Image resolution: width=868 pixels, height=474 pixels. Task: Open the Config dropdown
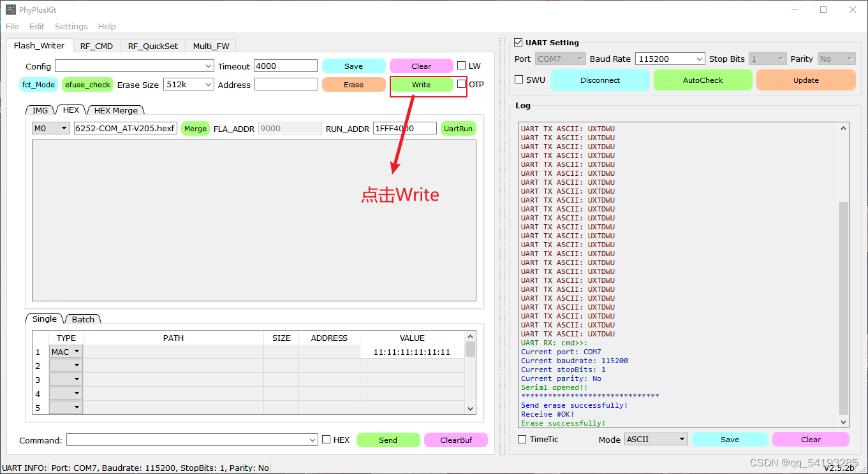pyautogui.click(x=135, y=66)
